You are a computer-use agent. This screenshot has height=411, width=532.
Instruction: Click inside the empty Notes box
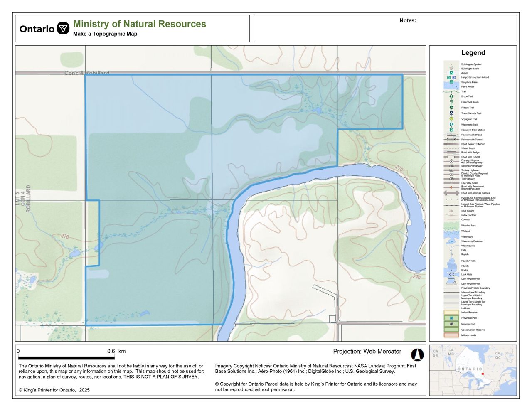(385, 32)
